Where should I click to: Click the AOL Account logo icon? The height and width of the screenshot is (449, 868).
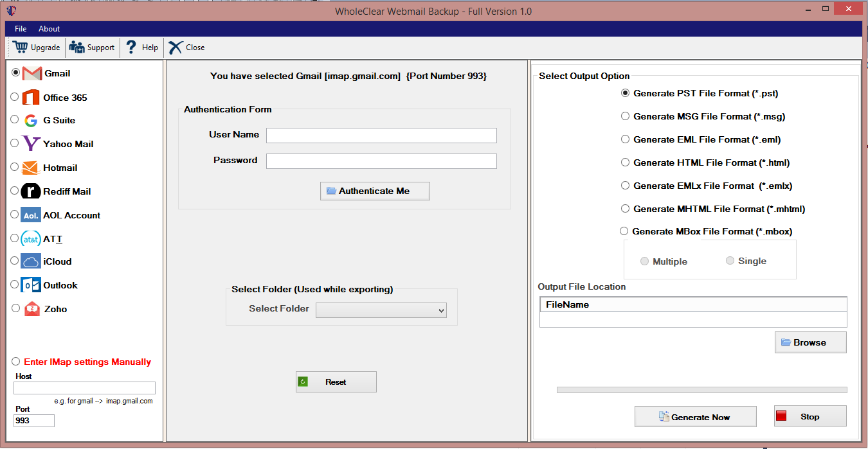coord(31,215)
